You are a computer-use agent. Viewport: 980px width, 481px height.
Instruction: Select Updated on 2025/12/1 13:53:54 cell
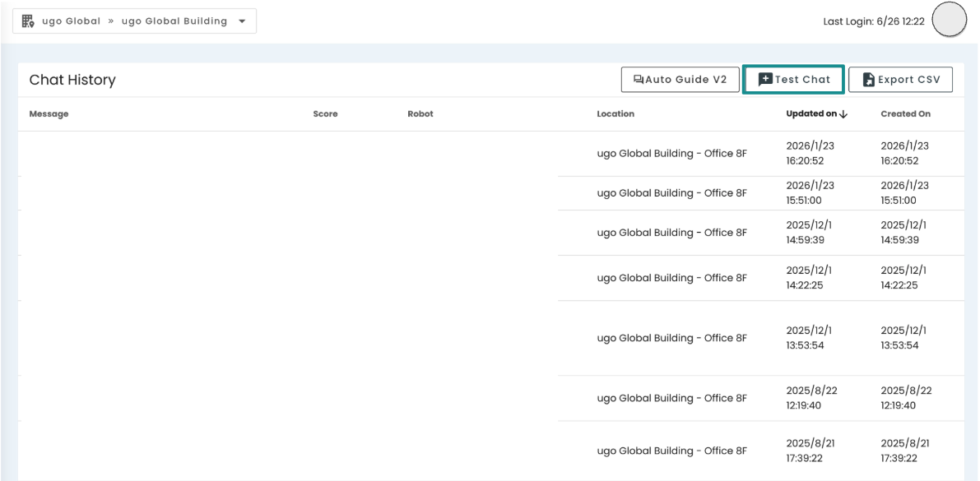809,338
